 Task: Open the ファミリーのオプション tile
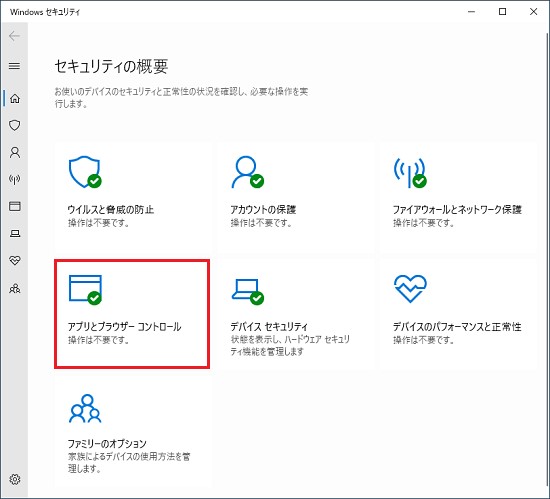[133, 432]
